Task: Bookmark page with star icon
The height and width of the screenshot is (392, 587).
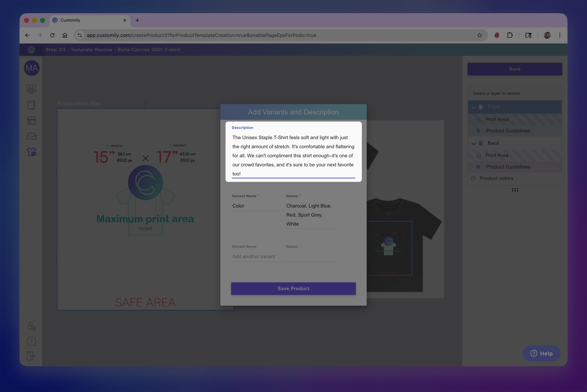Action: pyautogui.click(x=479, y=35)
